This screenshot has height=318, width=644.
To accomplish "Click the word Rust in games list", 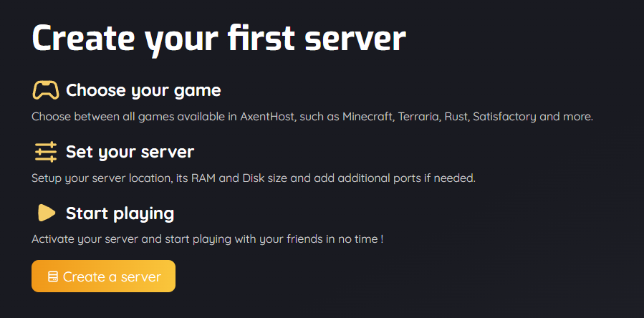I will click(456, 117).
